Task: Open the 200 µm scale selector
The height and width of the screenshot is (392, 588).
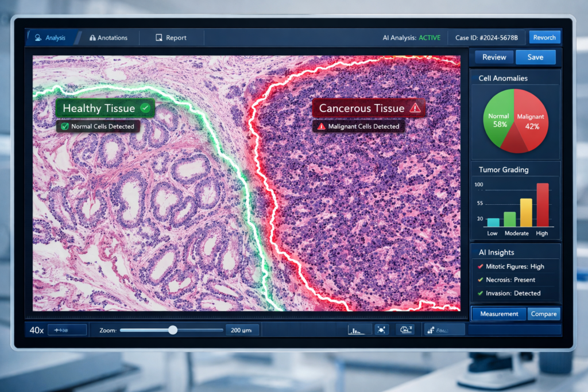Action: (x=242, y=330)
